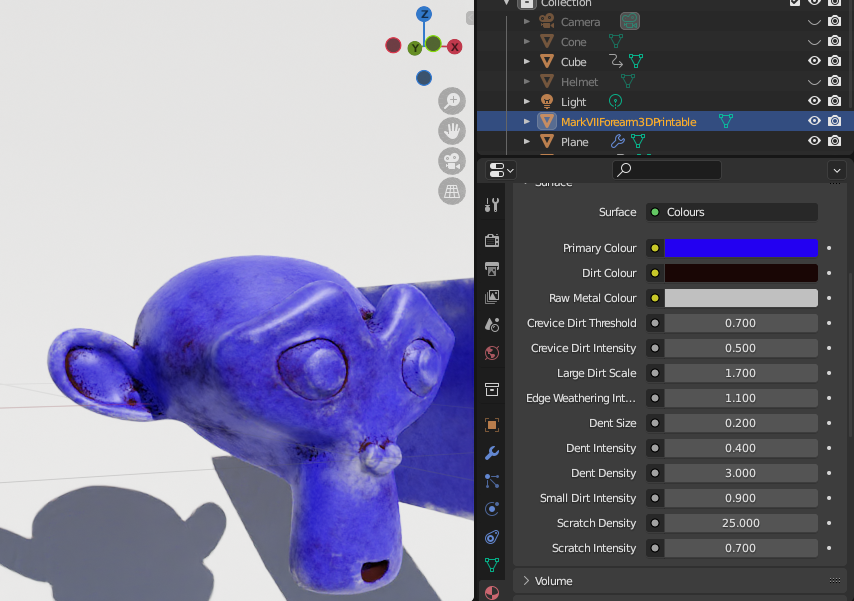Expand the Plane tree item

coord(527,142)
